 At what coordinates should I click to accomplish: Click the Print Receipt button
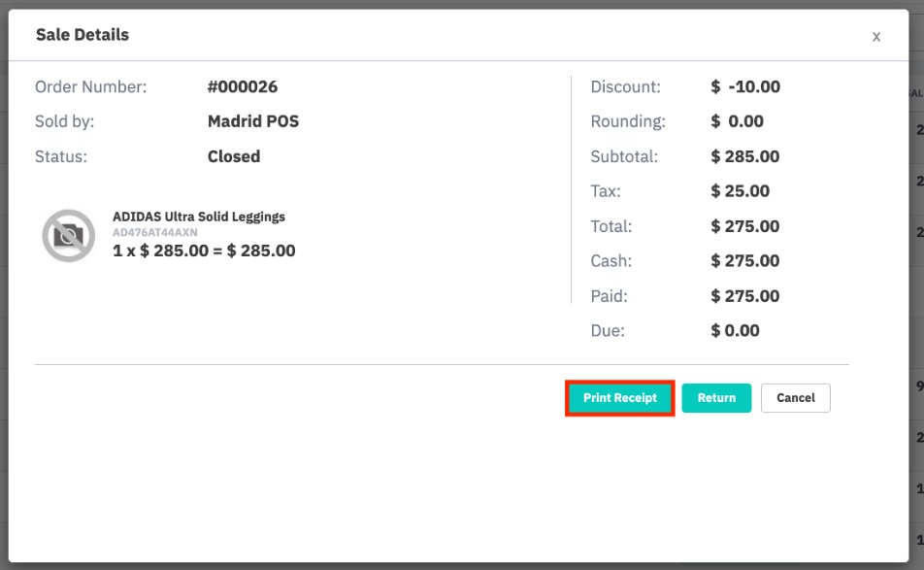pyautogui.click(x=619, y=398)
